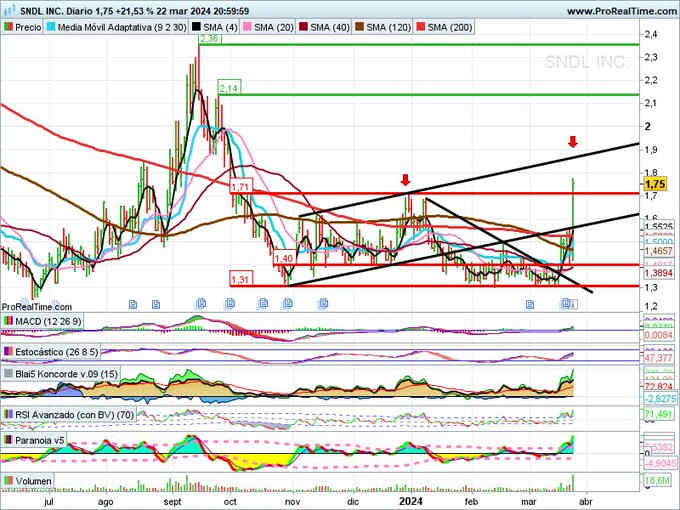Open the first news document icon in mid-August
This screenshot has height=510, width=680.
(133, 304)
